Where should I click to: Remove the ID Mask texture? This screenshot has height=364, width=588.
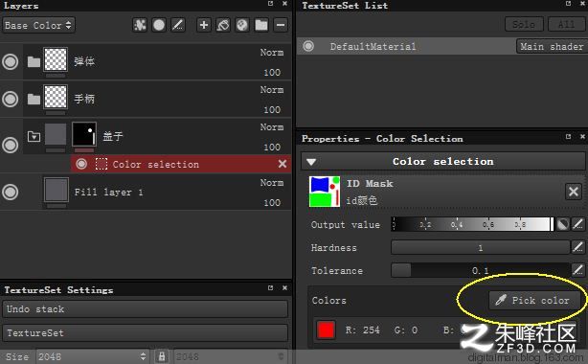pos(574,192)
